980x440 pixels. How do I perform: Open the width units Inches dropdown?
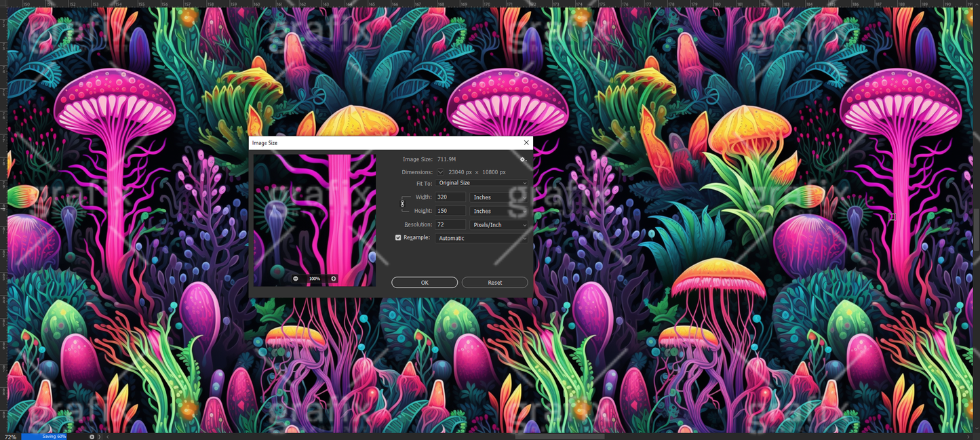tap(498, 197)
